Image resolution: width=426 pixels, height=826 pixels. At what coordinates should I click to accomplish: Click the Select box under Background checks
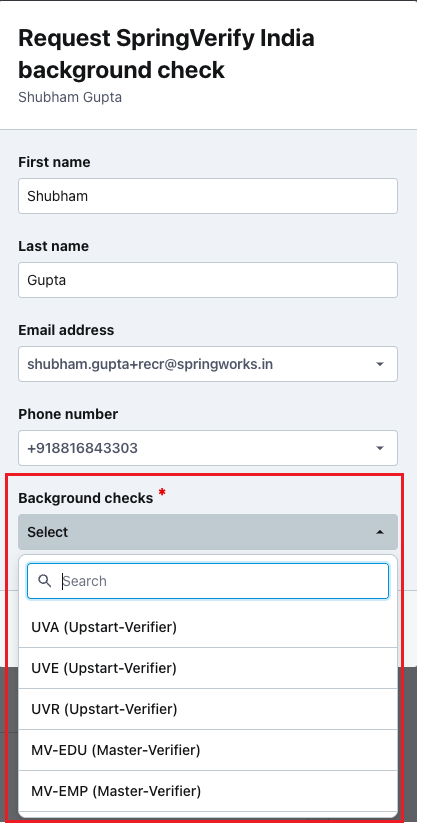[x=208, y=532]
